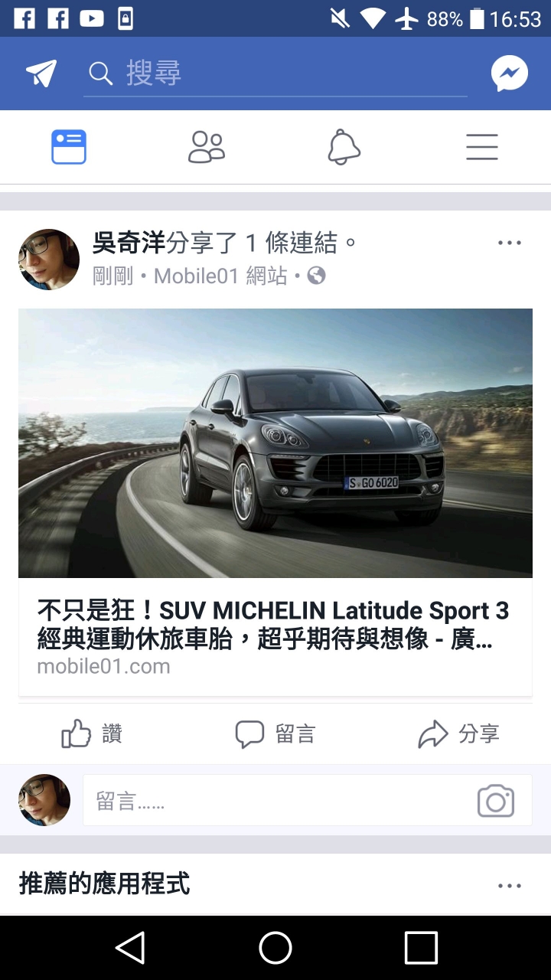Like the post with 讚 button

tap(92, 734)
